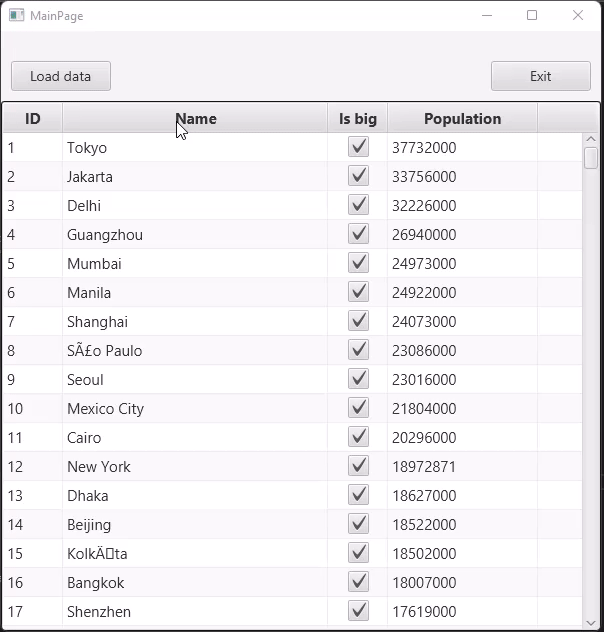Maximize the MainPage window
Viewport: 604px width, 632px height.
532,15
